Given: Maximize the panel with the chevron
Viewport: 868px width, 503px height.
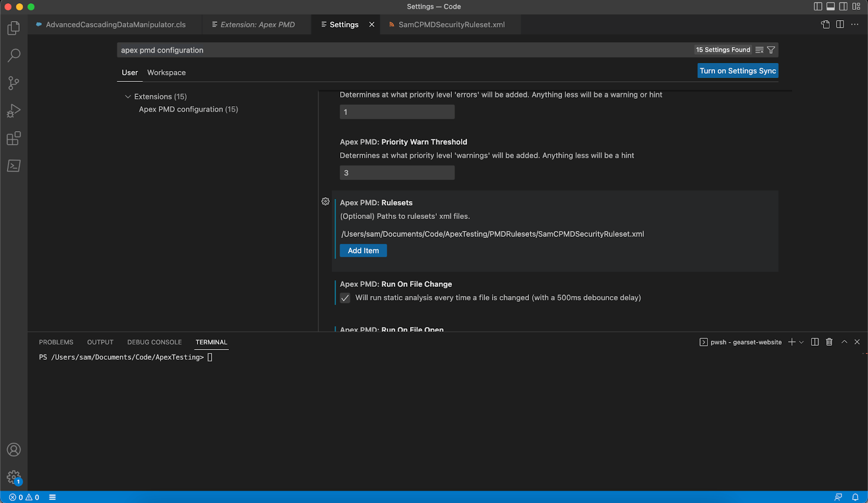Looking at the screenshot, I should click(844, 341).
